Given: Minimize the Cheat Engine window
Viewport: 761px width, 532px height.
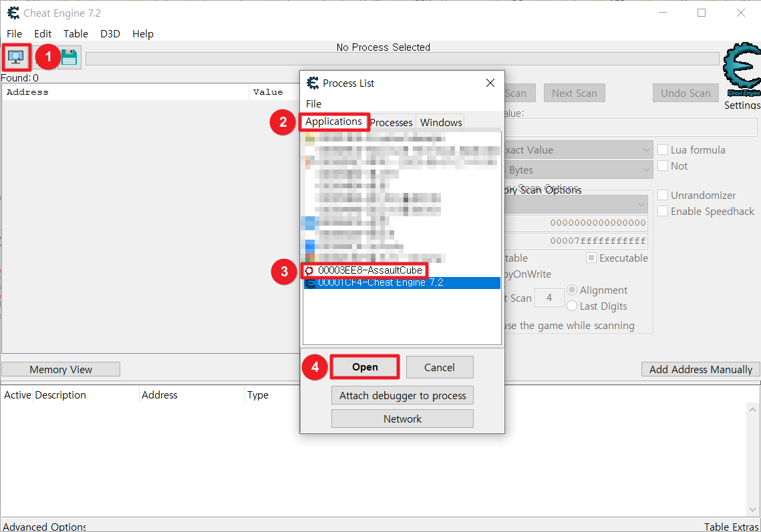Looking at the screenshot, I should click(663, 13).
